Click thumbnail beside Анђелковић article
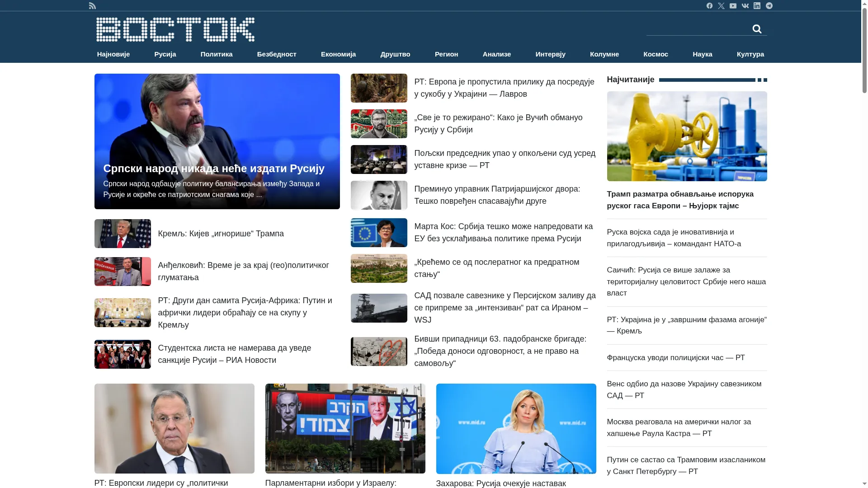This screenshot has width=868, height=488. pyautogui.click(x=123, y=272)
